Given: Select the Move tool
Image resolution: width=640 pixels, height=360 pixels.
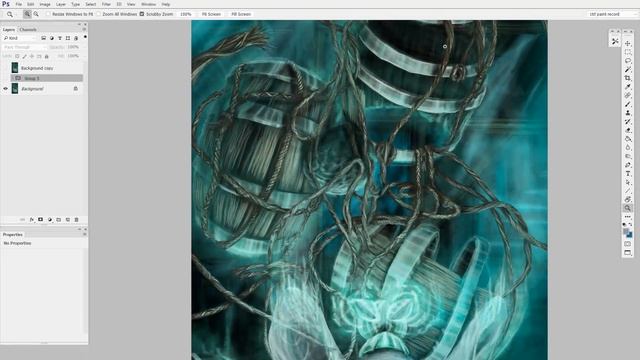Looking at the screenshot, I should [627, 43].
